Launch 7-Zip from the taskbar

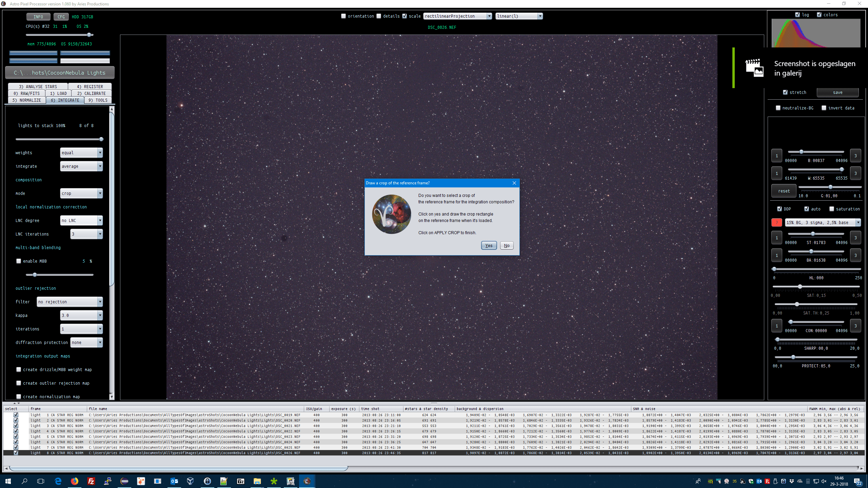click(x=240, y=481)
